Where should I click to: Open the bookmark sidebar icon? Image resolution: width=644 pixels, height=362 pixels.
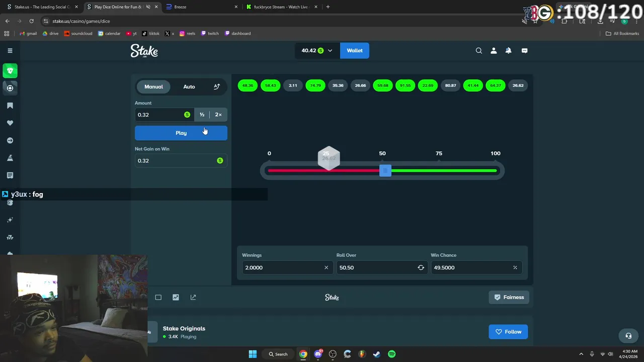[x=10, y=106]
